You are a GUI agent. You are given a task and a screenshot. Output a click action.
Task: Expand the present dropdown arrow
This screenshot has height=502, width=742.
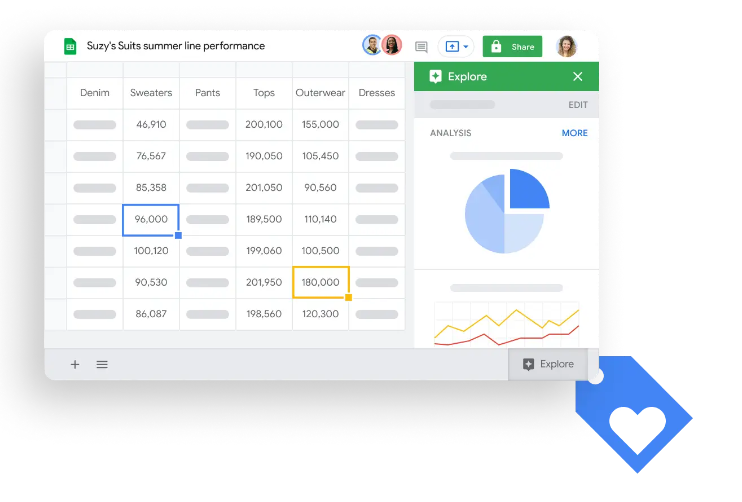tap(465, 47)
